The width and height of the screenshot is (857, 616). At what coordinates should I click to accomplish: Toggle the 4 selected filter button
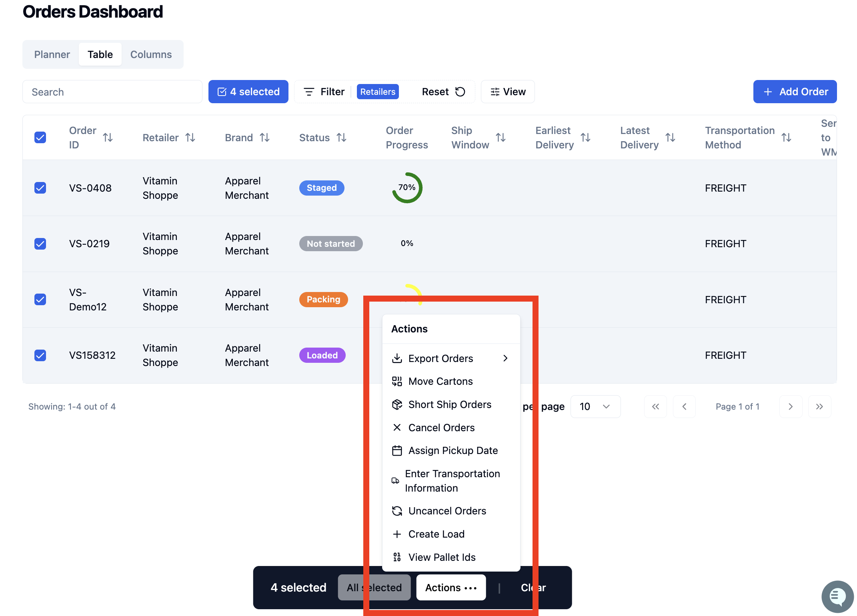(248, 92)
